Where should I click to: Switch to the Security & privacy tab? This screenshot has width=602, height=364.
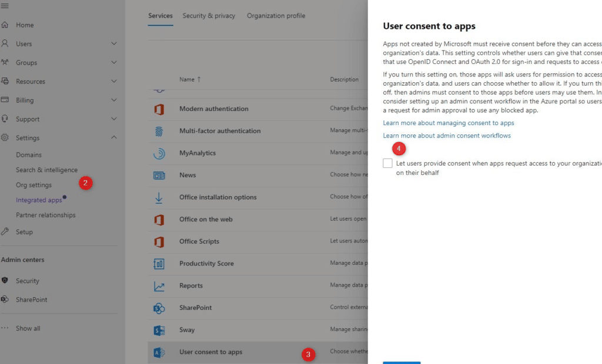coord(209,16)
